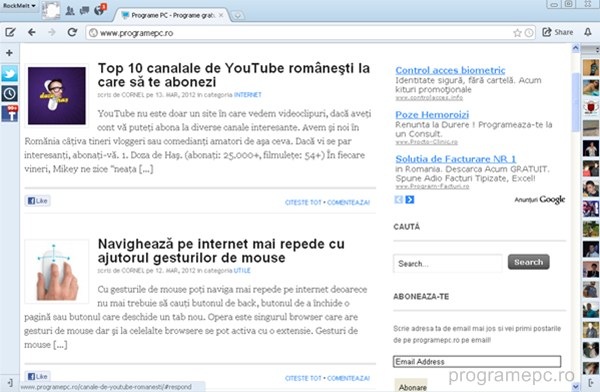Open the notifications bell icon
Image resolution: width=600 pixels, height=392 pixels.
pyautogui.click(x=588, y=32)
